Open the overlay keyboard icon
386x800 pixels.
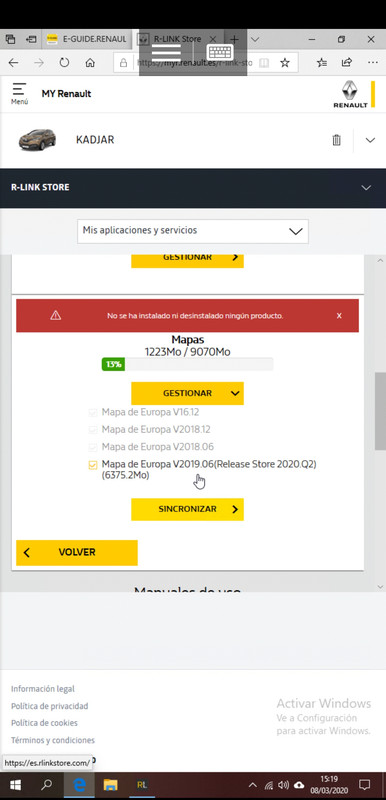(220, 52)
